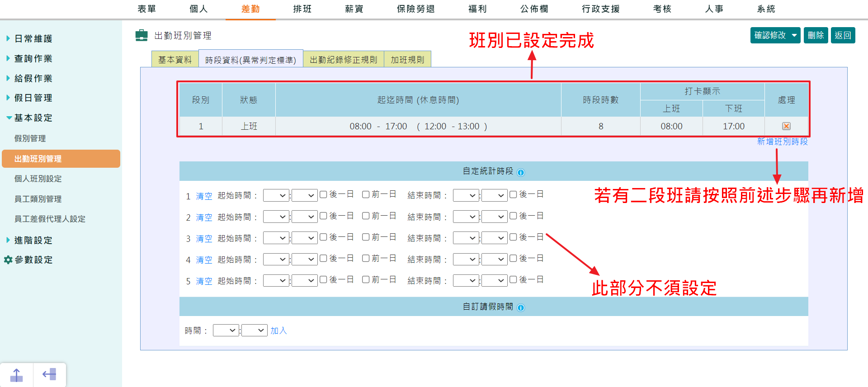Tick the end-time 後一日 checkbox in row 5
This screenshot has height=387, width=868.
[x=513, y=280]
